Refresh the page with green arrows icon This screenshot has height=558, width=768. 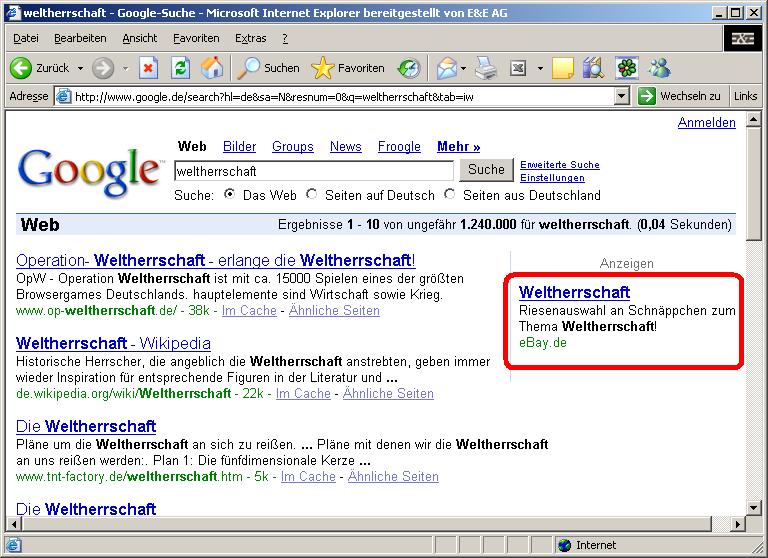180,68
